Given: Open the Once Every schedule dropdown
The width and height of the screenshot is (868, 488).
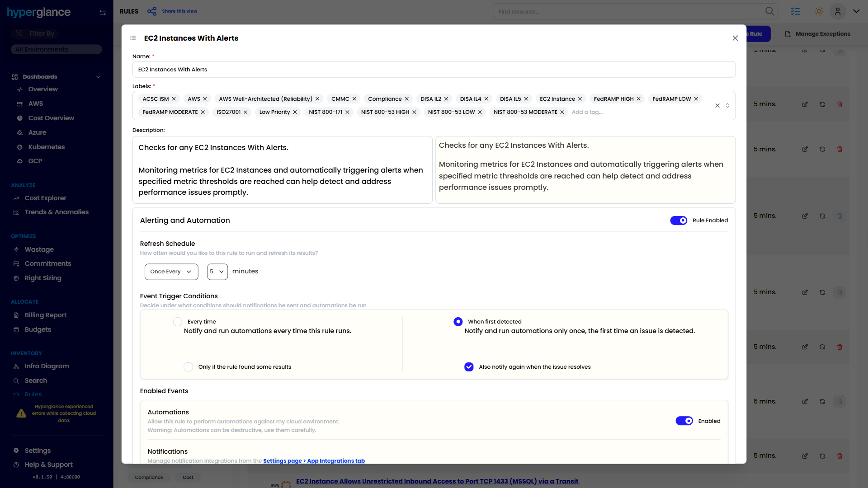Looking at the screenshot, I should click(171, 272).
